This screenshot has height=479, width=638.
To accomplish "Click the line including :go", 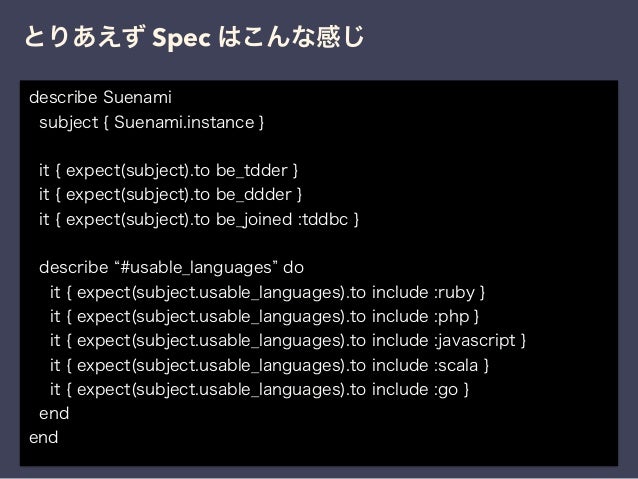I will 259,389.
